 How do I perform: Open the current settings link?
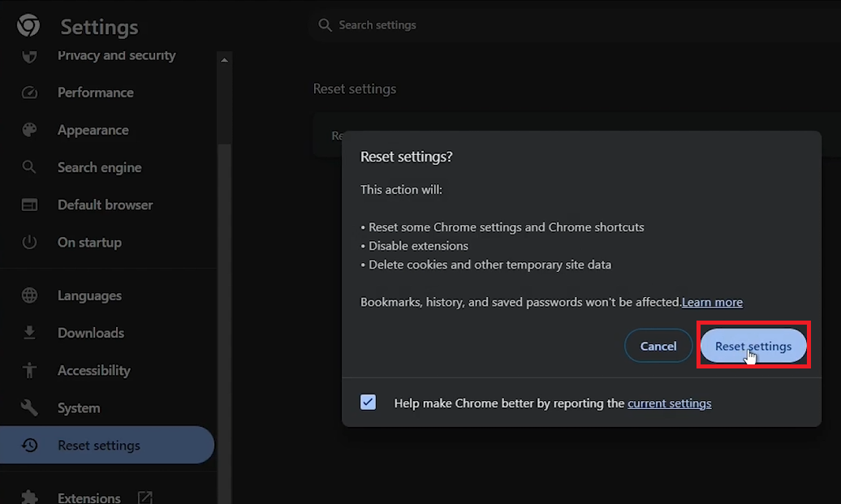coord(670,403)
